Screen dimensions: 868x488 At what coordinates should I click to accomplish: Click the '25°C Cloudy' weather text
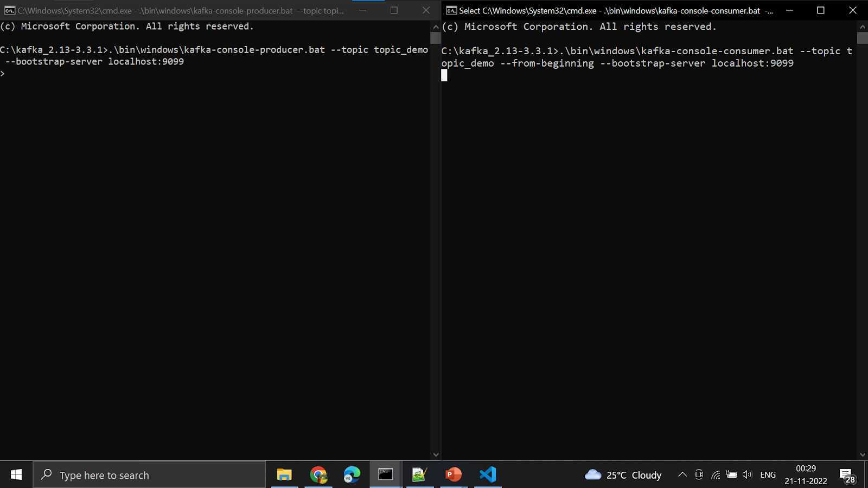coord(634,475)
